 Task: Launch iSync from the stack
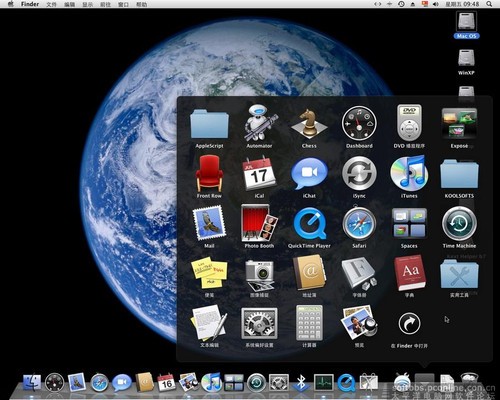359,173
